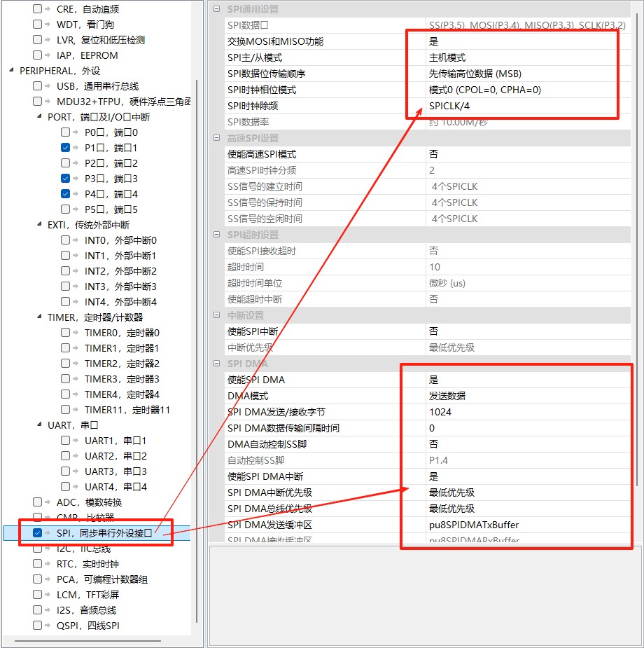Select INT0 外部中断0 in the tree

(120, 240)
